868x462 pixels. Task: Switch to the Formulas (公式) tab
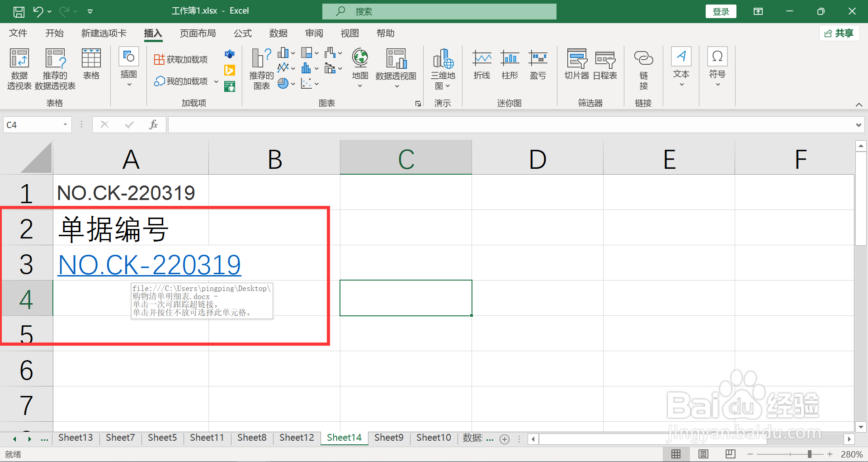(243, 33)
